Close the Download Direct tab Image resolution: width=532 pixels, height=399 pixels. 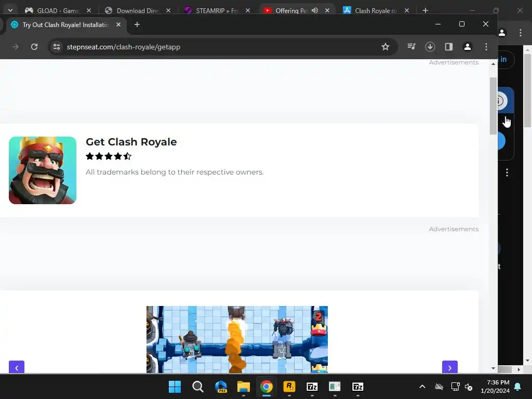click(x=168, y=10)
